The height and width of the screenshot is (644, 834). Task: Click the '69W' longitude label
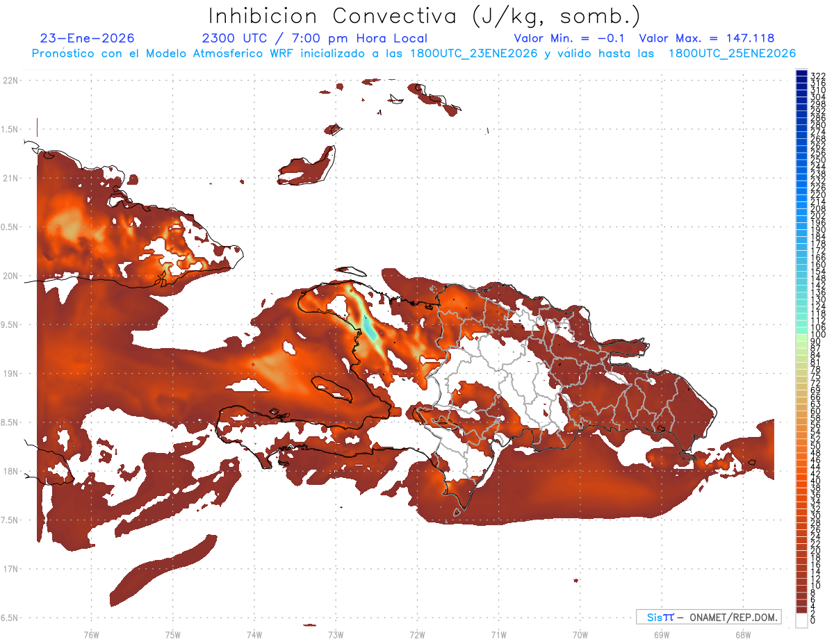pyautogui.click(x=661, y=634)
